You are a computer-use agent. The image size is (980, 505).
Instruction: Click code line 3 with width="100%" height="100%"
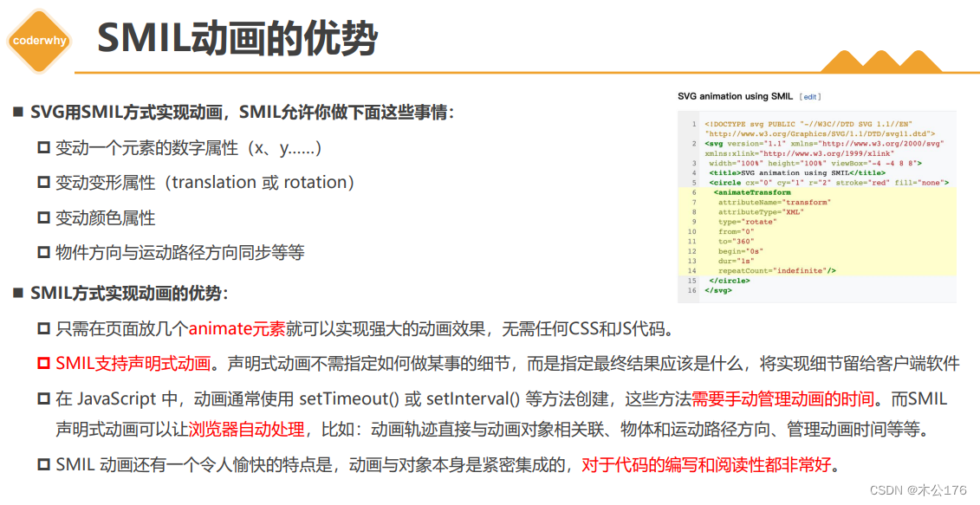pos(815,163)
